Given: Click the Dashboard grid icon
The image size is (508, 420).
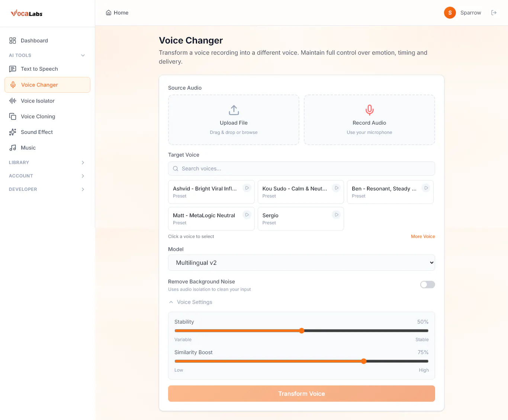Looking at the screenshot, I should tap(13, 41).
